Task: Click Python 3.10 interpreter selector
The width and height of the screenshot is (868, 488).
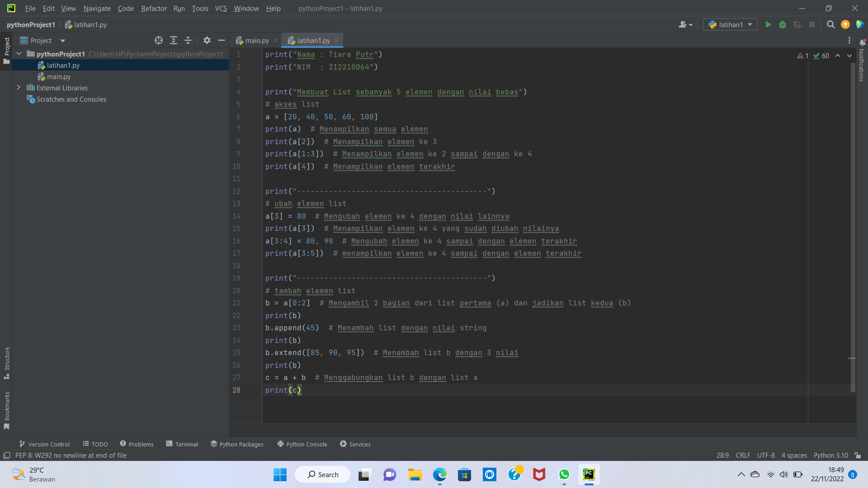Action: click(831, 455)
